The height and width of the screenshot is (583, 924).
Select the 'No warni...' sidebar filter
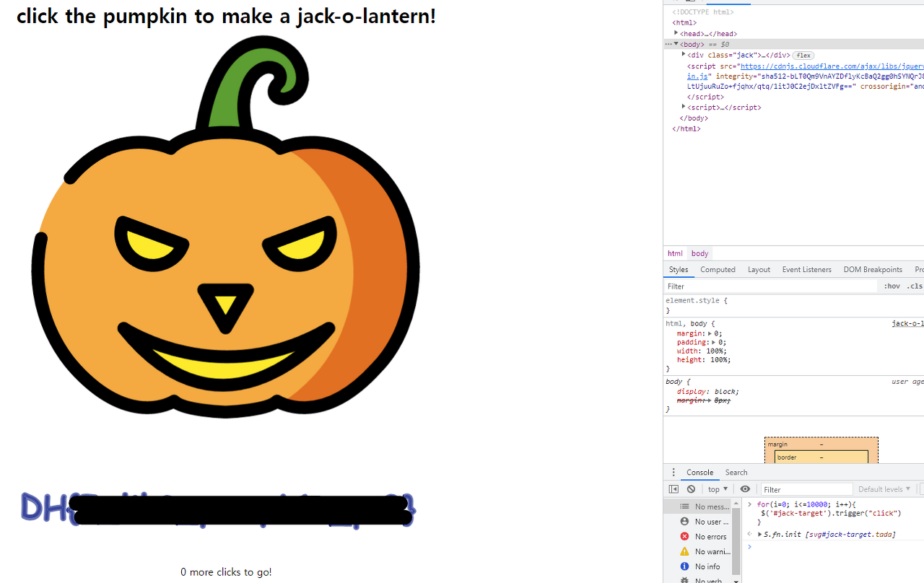[699, 552]
